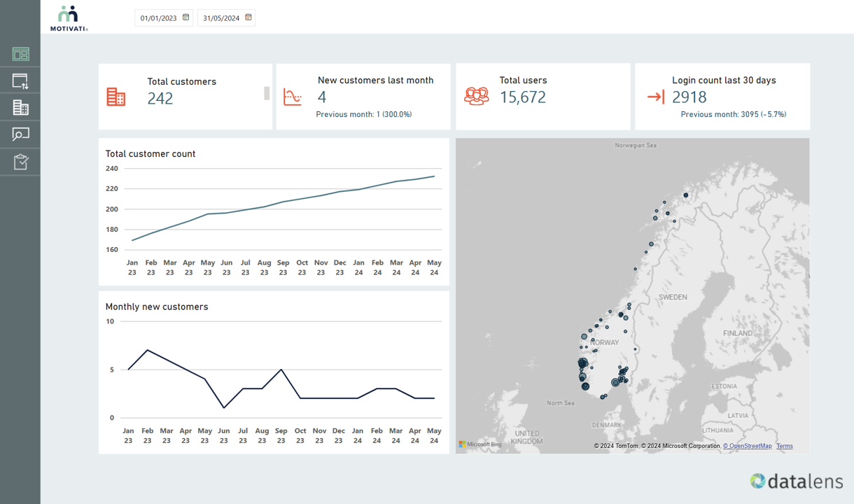Select the Total customer count chart title
This screenshot has height=504, width=854.
click(150, 153)
